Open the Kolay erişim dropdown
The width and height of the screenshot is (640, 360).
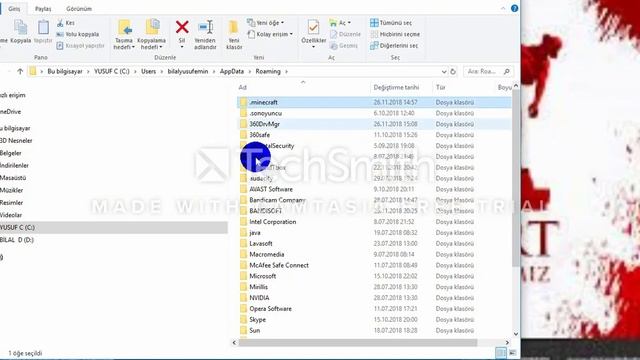tap(270, 34)
